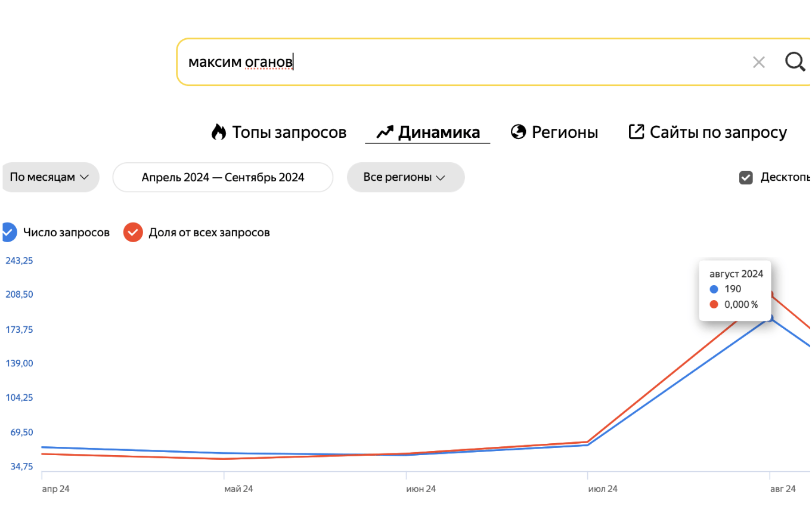Uncheck the Десктопы checkbox
The image size is (812, 513).
tap(746, 177)
